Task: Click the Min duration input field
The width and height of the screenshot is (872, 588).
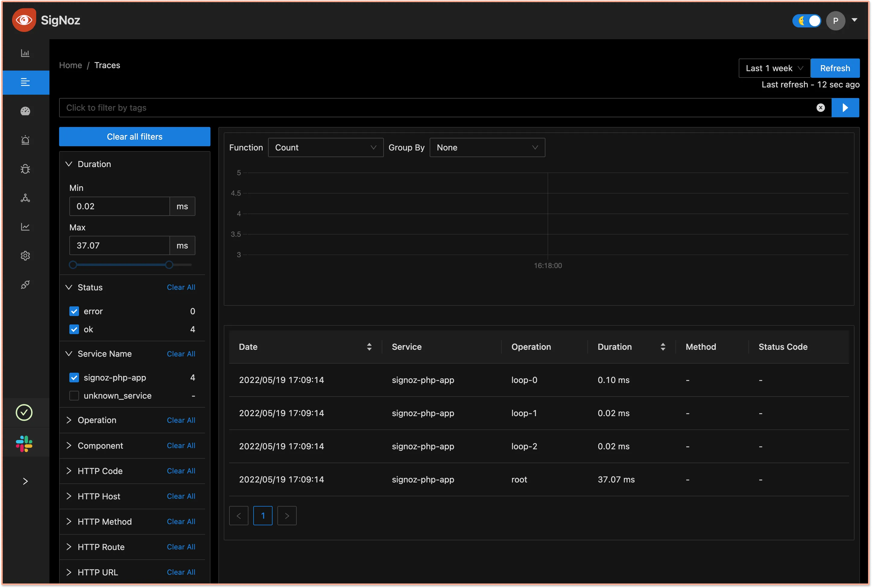Action: tap(119, 206)
